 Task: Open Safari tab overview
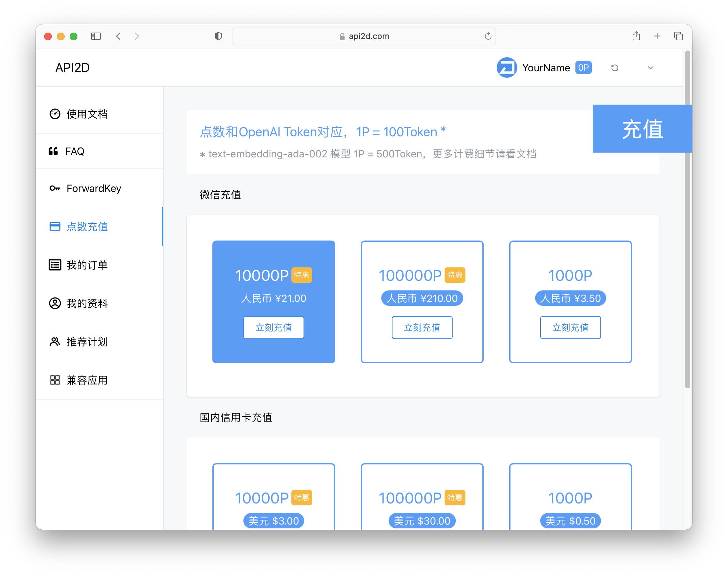pyautogui.click(x=678, y=36)
